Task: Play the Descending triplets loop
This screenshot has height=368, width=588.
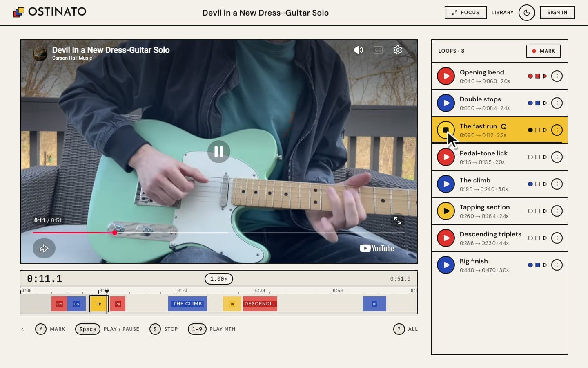Action: [446, 238]
